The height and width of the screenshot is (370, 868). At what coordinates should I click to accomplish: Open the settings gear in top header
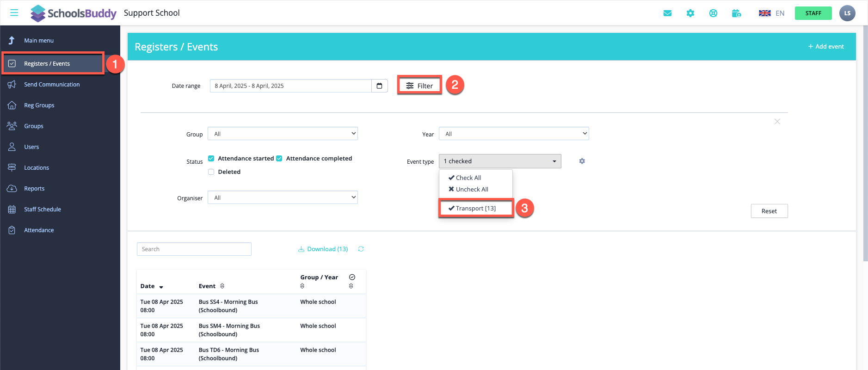click(x=690, y=13)
